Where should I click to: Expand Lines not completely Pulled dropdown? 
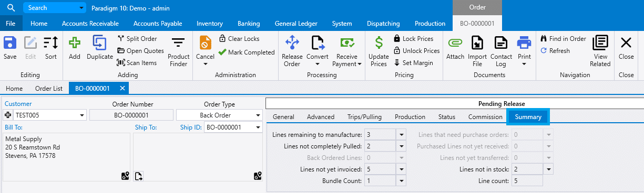coord(402,146)
